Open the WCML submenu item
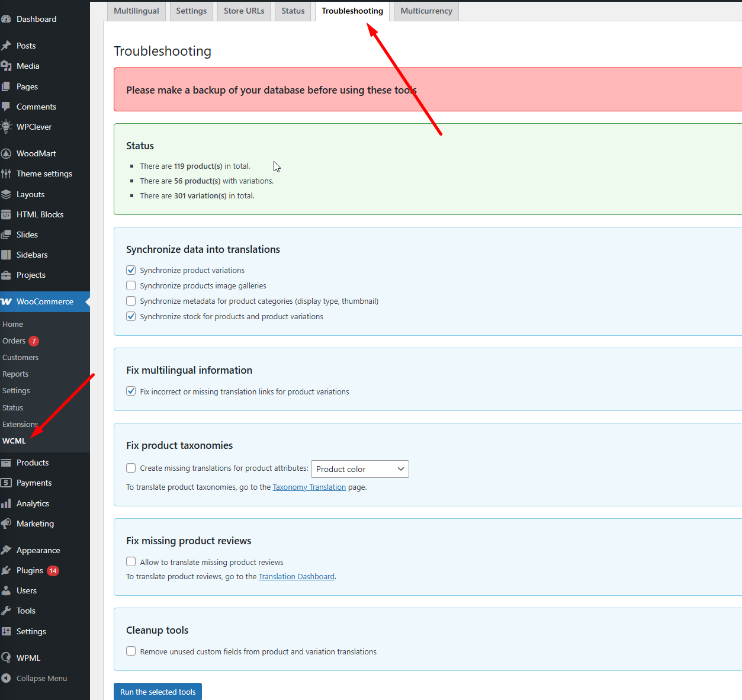Image resolution: width=742 pixels, height=700 pixels. pyautogui.click(x=14, y=441)
